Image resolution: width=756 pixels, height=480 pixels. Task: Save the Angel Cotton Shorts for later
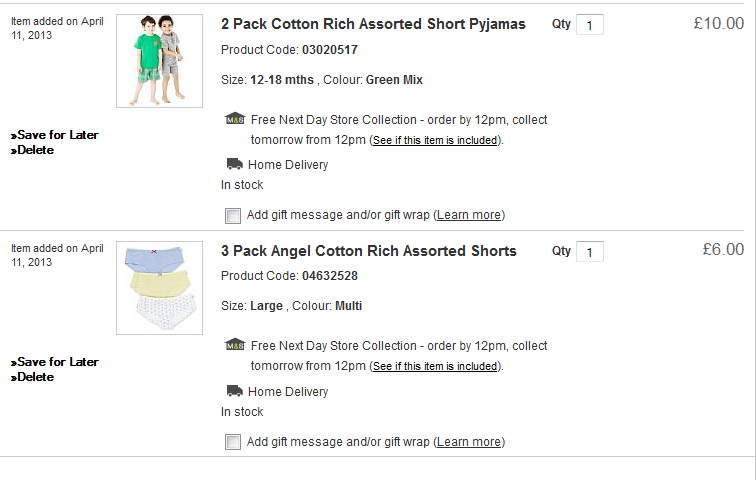point(57,362)
